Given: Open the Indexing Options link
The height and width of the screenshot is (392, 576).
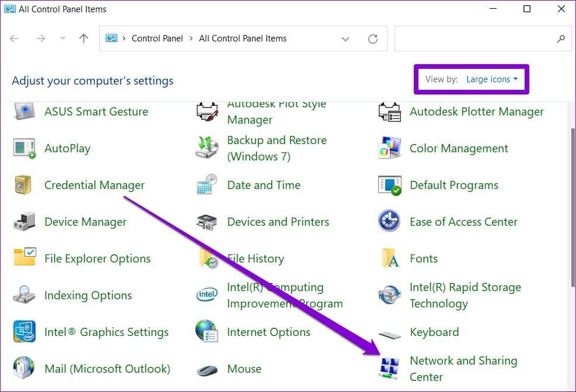Looking at the screenshot, I should (88, 295).
